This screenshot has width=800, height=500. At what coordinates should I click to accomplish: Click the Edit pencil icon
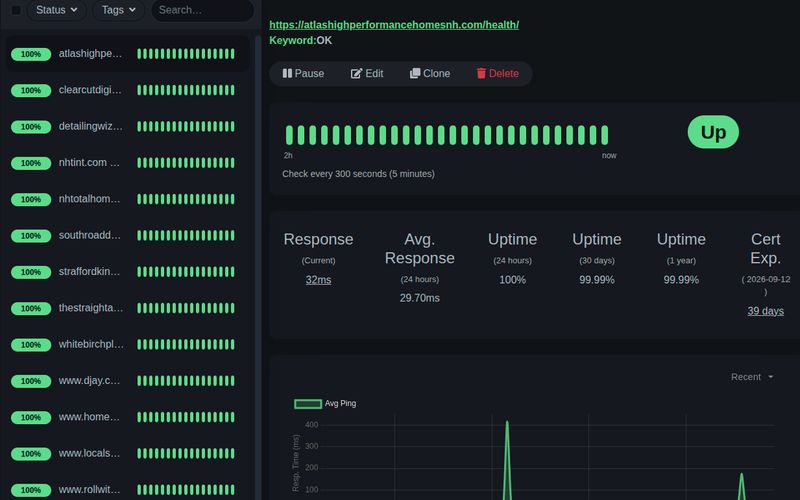click(x=356, y=73)
